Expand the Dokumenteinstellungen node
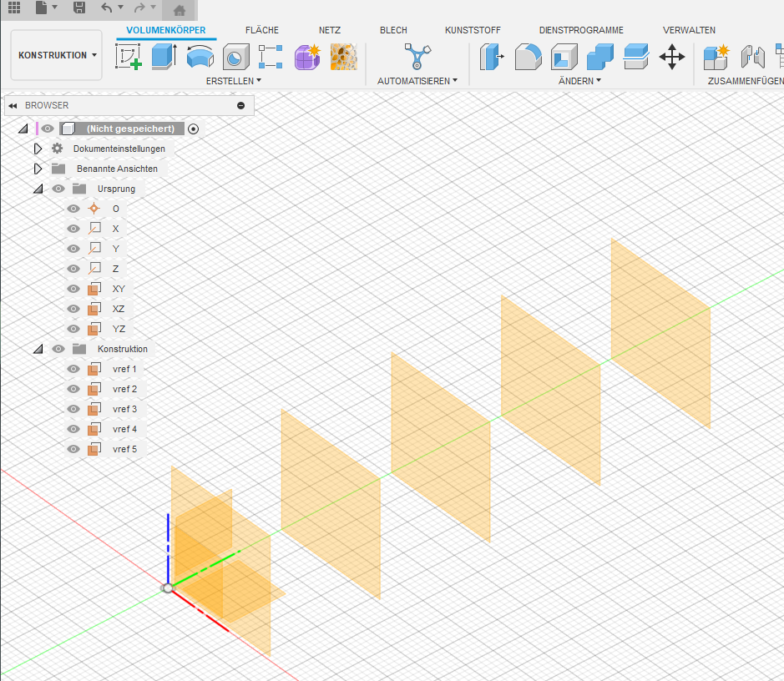 pyautogui.click(x=38, y=149)
